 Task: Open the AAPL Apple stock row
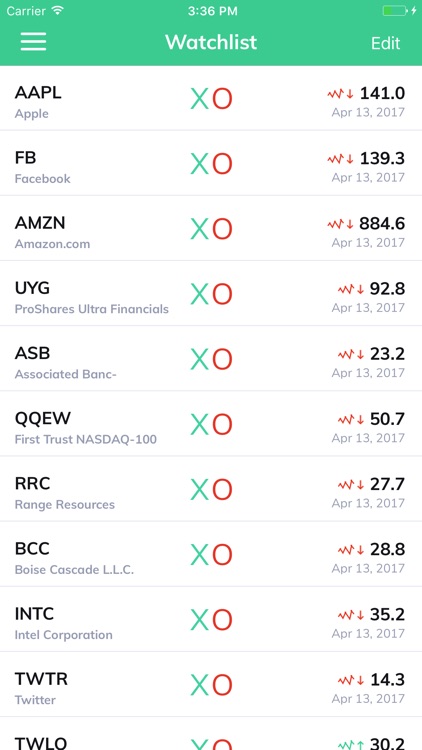[211, 98]
